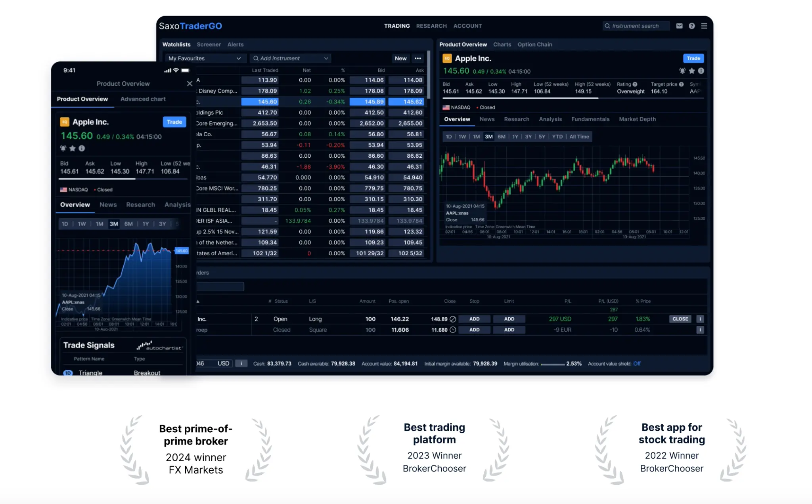Switch to the Option Chain tab

pyautogui.click(x=534, y=44)
